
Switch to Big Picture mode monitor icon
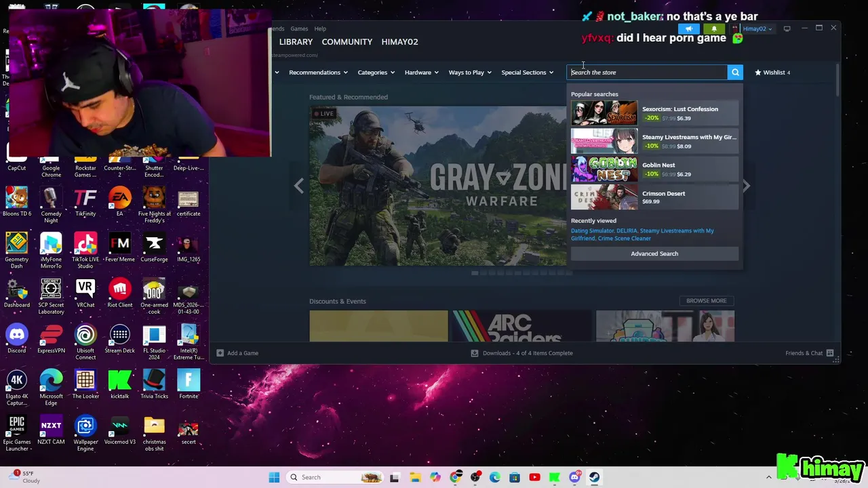787,29
